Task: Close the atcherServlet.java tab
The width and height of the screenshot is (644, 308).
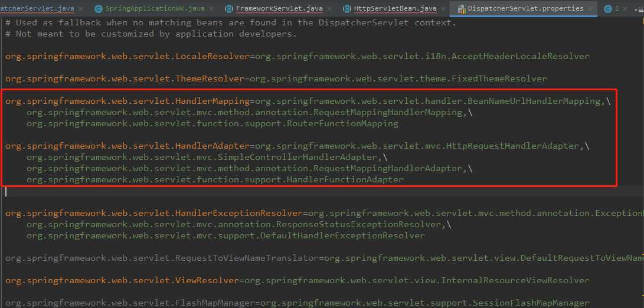Action: tap(80, 9)
